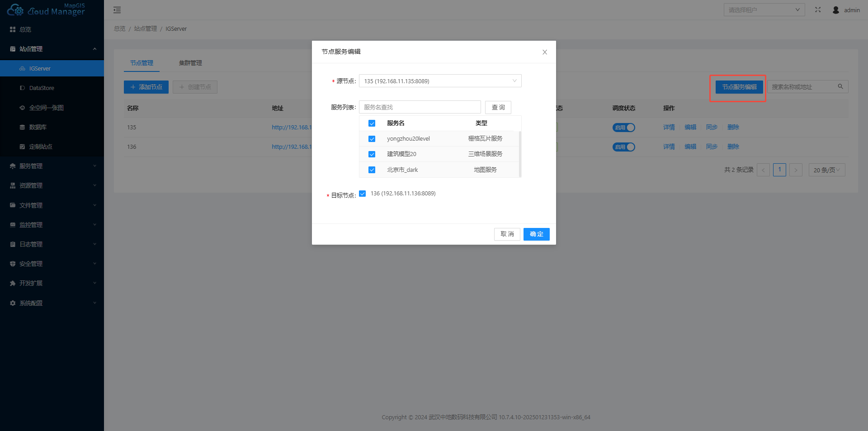Open the 请选择租户 tenant dropdown
The height and width of the screenshot is (431, 868).
pos(764,9)
